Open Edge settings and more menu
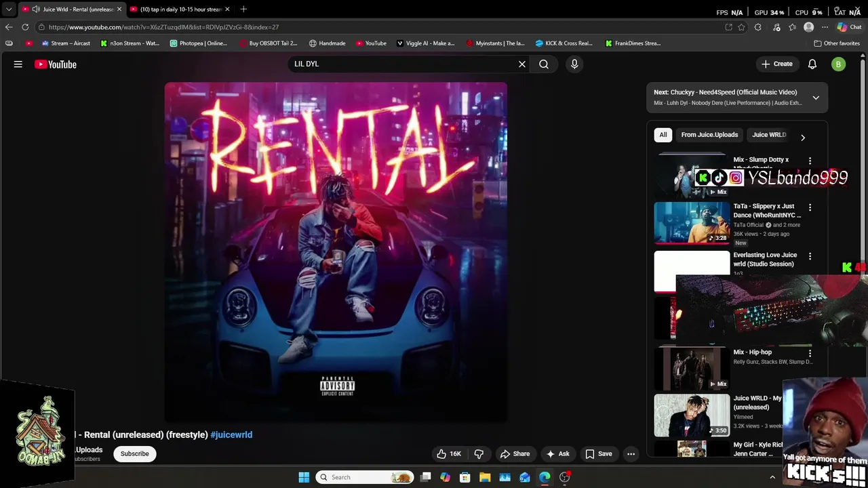Image resolution: width=868 pixels, height=488 pixels. (825, 27)
